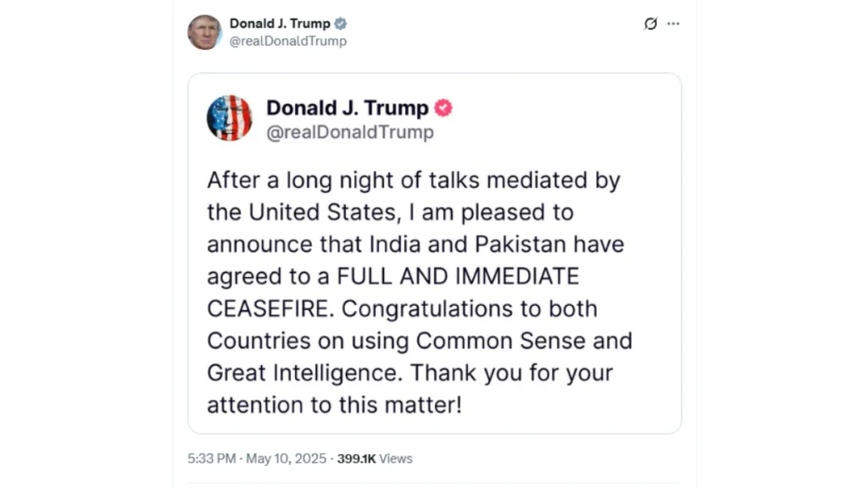The image size is (868, 488).
Task: Click the top @realDonaldTrump handle
Action: [288, 41]
